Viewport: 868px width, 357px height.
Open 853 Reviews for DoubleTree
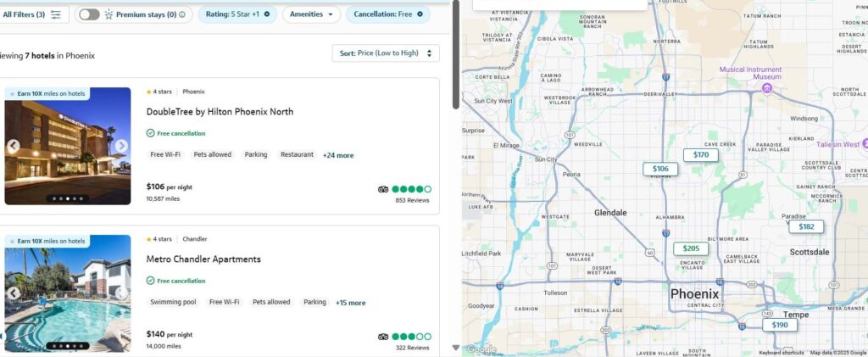click(413, 200)
